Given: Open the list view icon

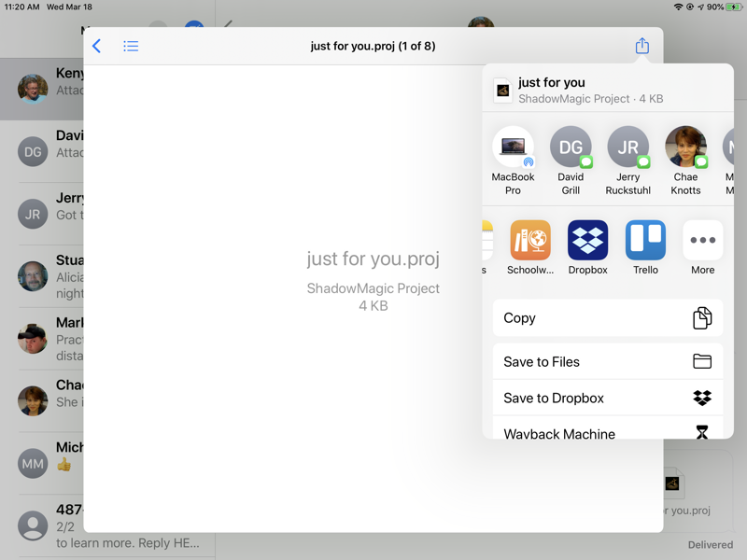Looking at the screenshot, I should click(131, 46).
